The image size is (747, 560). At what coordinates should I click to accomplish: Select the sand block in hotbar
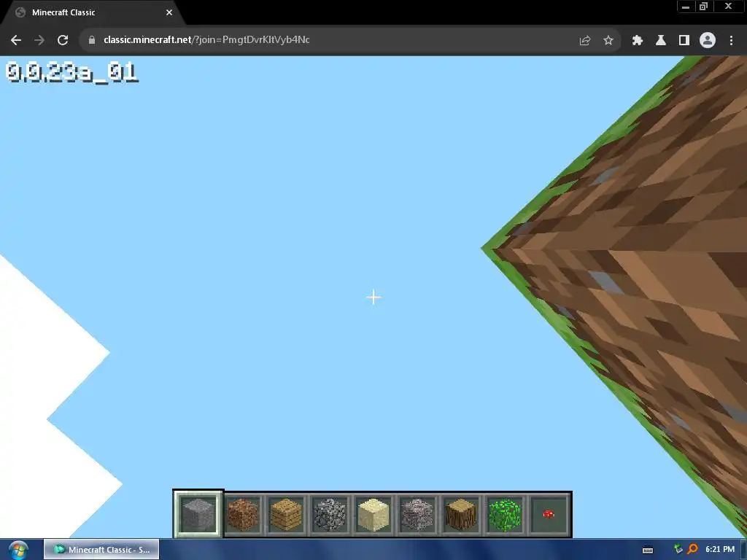(373, 514)
